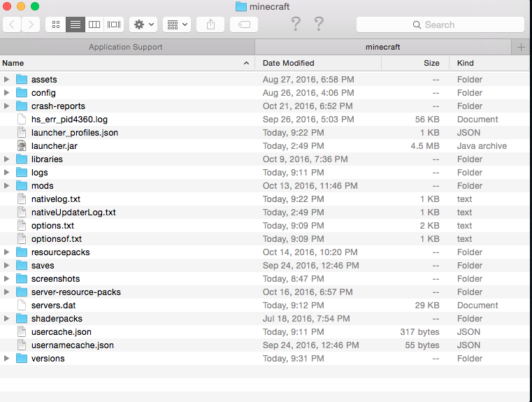The width and height of the screenshot is (532, 402).
Task: Click the Share toolbar button
Action: 210,24
